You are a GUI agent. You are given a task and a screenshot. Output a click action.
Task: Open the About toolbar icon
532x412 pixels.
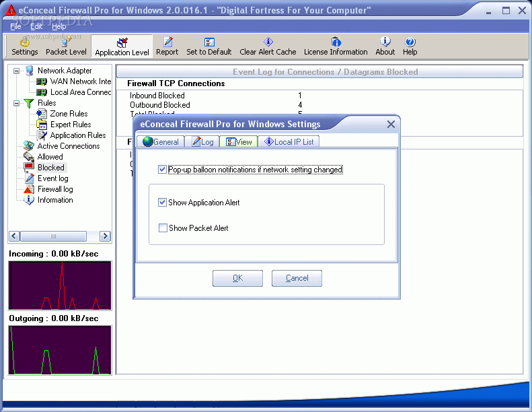pos(385,42)
